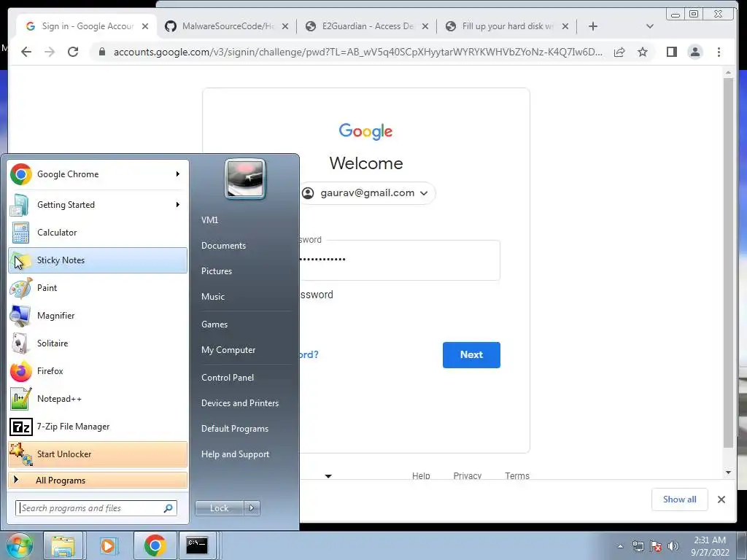This screenshot has width=747, height=560.
Task: Share this page from address bar
Action: [619, 52]
